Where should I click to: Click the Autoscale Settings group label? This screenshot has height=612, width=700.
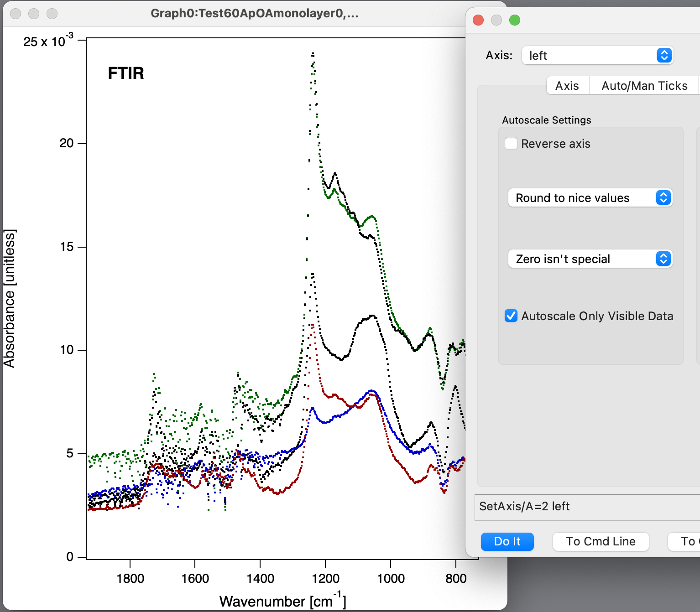tap(546, 120)
